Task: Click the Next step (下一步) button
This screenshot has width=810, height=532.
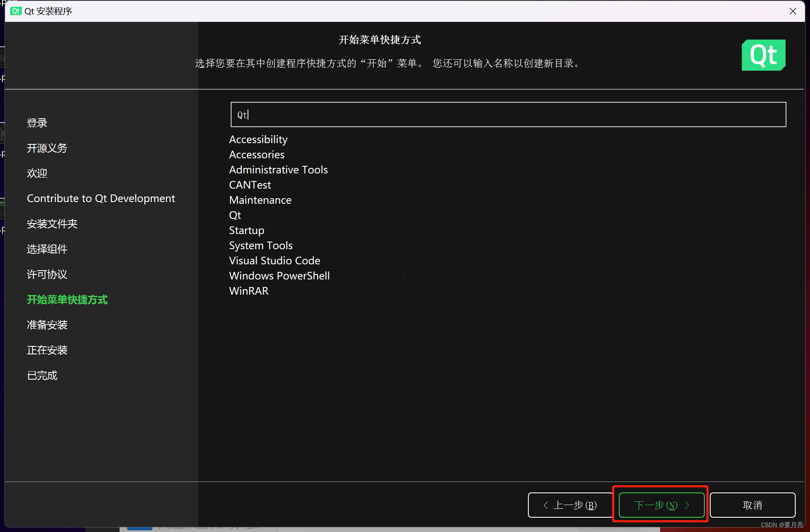Action: [661, 505]
